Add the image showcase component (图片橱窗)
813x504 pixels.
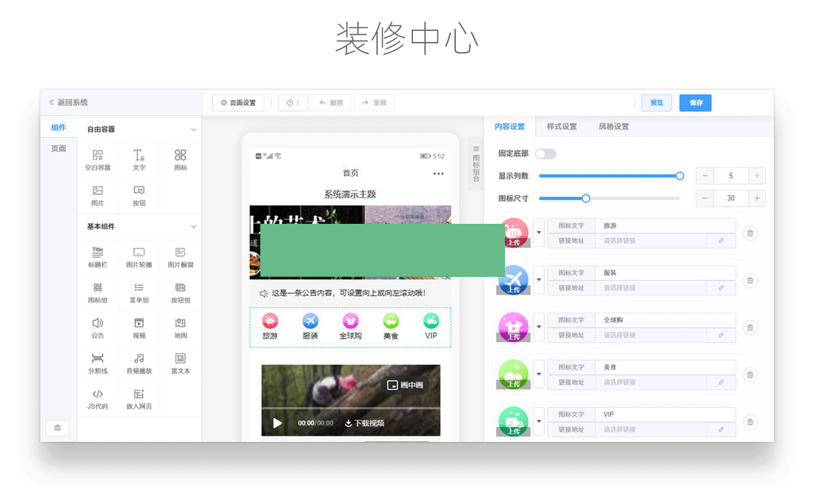(180, 257)
